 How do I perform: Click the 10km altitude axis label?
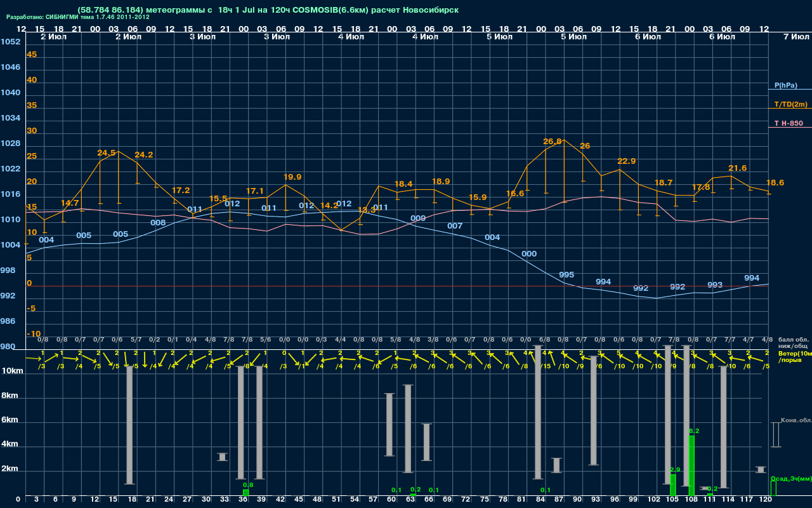(13, 371)
